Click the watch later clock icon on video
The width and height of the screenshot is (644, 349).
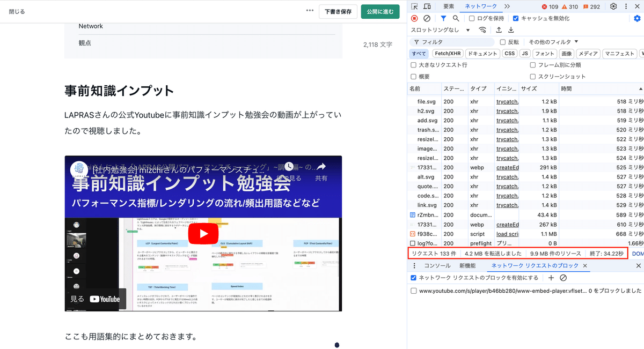289,167
